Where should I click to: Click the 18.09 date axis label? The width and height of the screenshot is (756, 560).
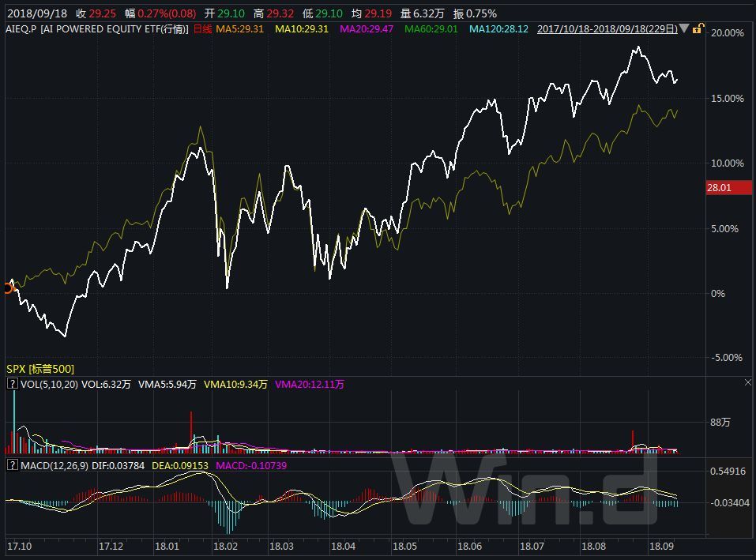[x=661, y=546]
